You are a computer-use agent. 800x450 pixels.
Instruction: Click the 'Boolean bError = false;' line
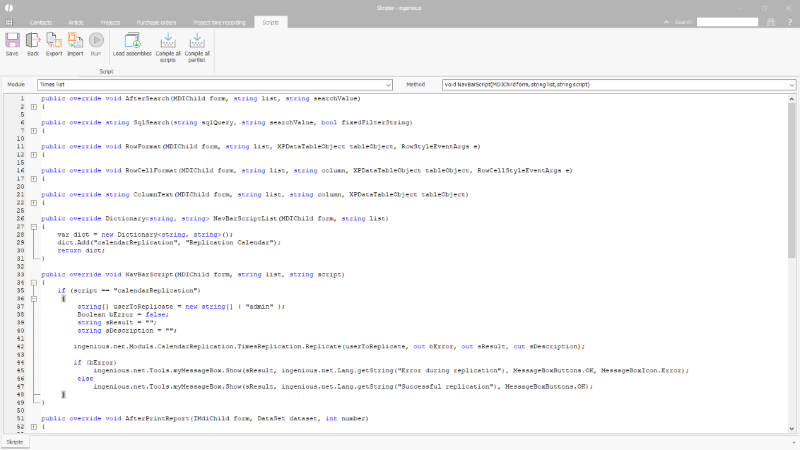pos(123,314)
